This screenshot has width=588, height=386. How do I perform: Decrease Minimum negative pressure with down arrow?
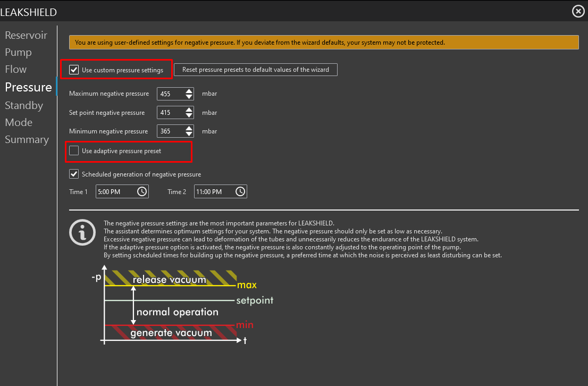tap(189, 134)
